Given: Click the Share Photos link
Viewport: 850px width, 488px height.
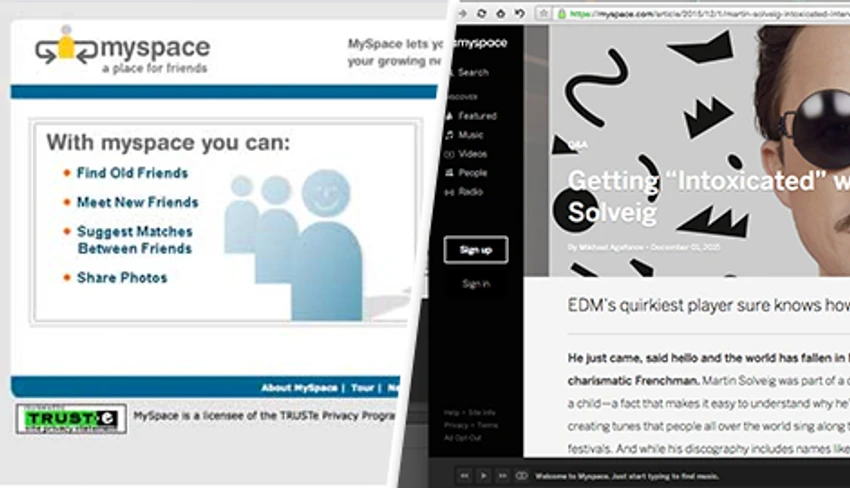Looking at the screenshot, I should (122, 278).
